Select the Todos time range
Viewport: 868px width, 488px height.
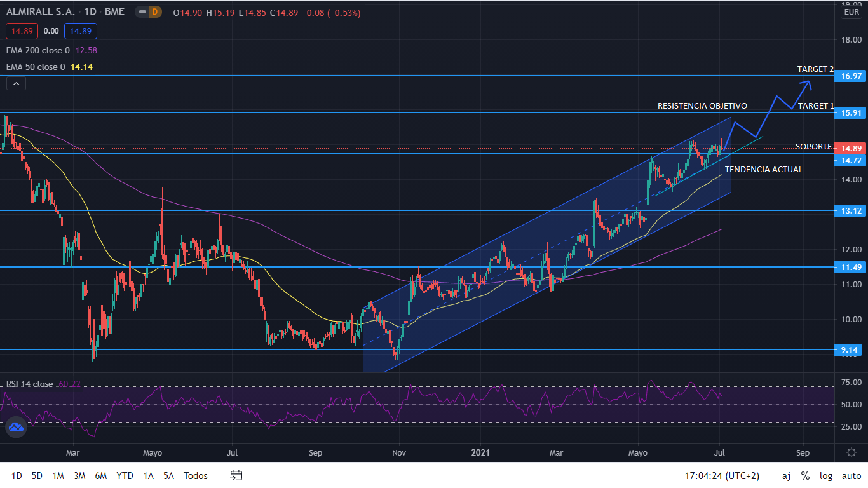pyautogui.click(x=196, y=476)
